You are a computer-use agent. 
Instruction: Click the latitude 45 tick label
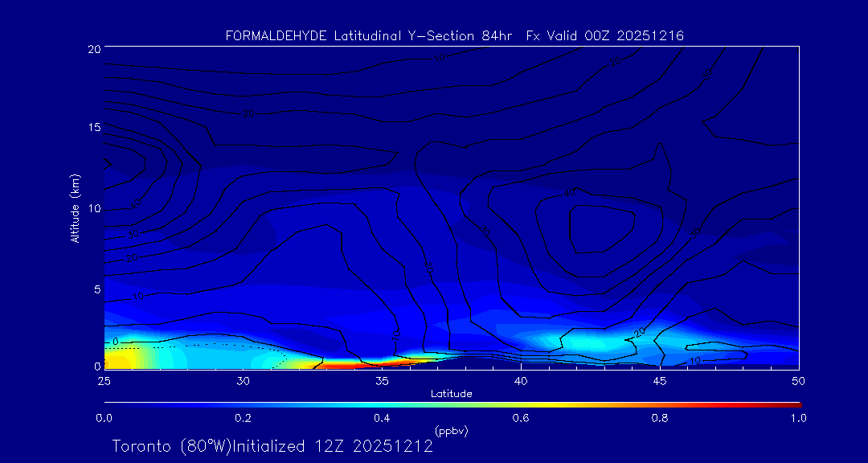pos(660,380)
